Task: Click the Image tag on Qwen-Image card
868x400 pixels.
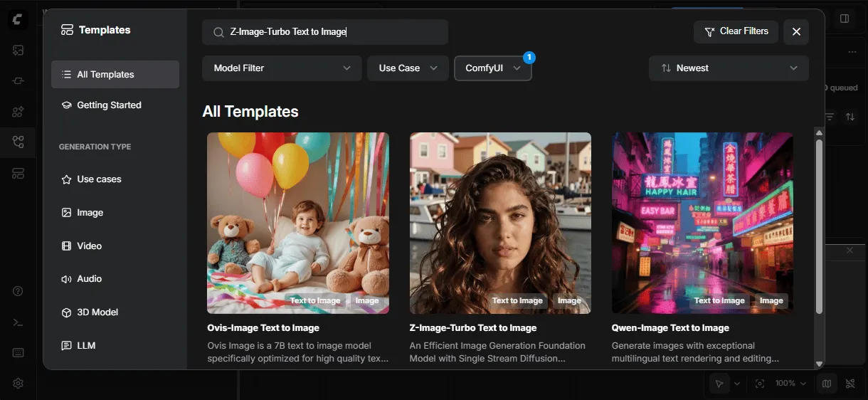Action: pos(771,300)
